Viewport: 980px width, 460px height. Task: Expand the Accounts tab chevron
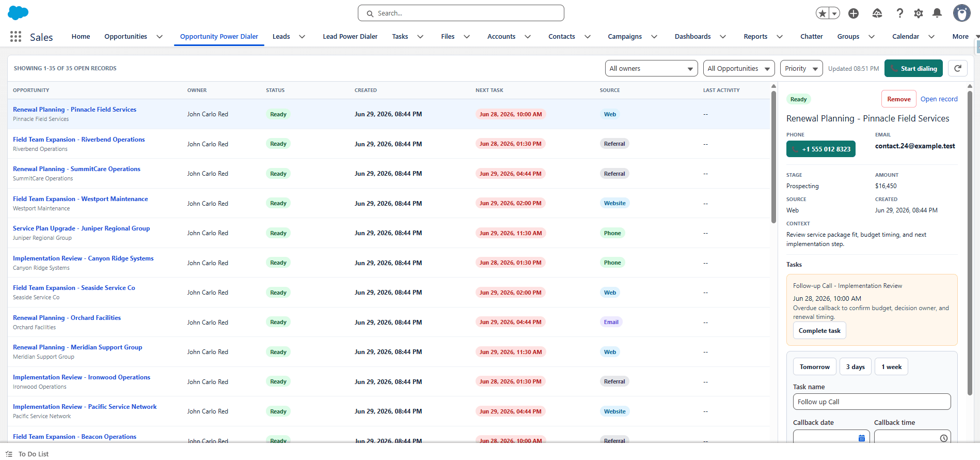tap(528, 36)
